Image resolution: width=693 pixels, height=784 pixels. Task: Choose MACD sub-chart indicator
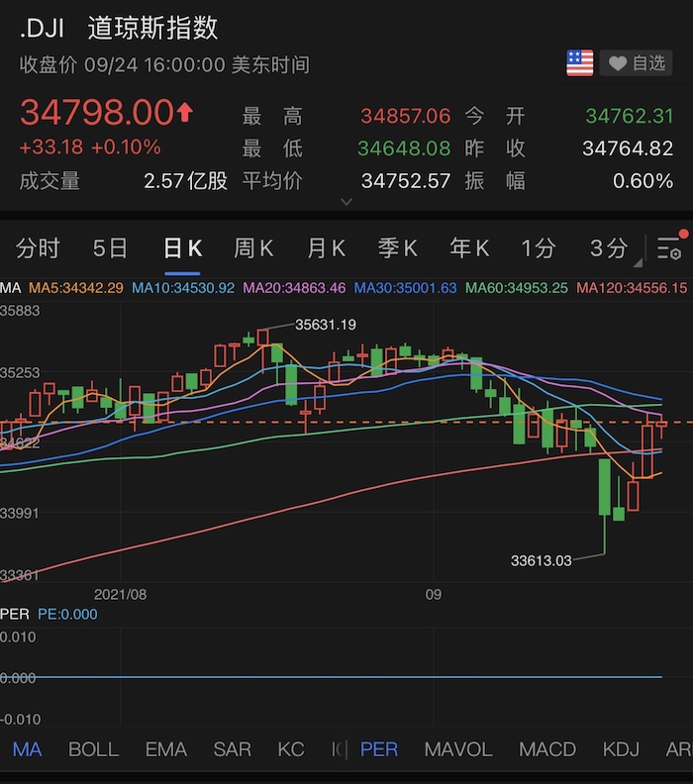coord(547,749)
